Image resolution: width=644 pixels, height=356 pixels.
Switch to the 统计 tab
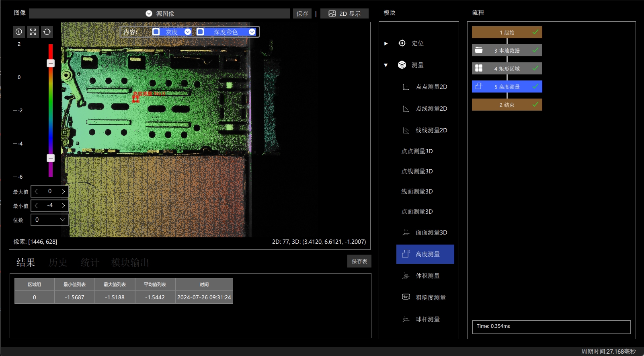(x=90, y=263)
